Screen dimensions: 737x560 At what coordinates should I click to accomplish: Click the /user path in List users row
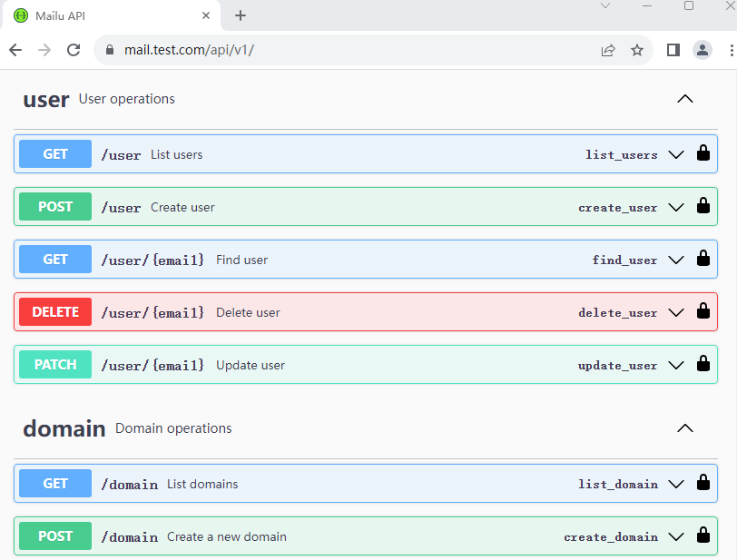point(122,154)
